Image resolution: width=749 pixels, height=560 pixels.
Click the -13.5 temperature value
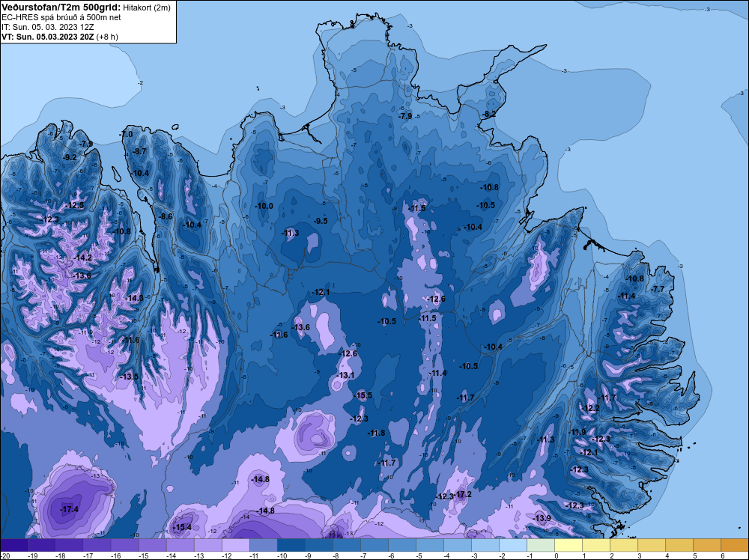129,377
